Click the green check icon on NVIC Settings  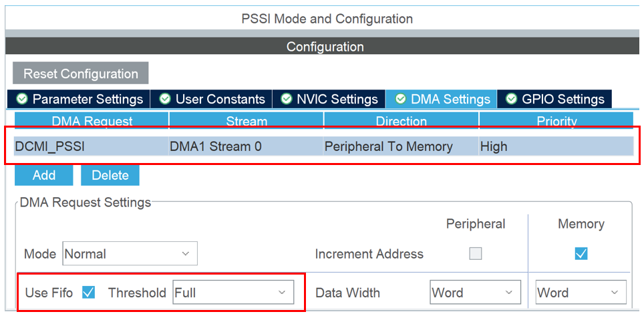click(x=287, y=99)
